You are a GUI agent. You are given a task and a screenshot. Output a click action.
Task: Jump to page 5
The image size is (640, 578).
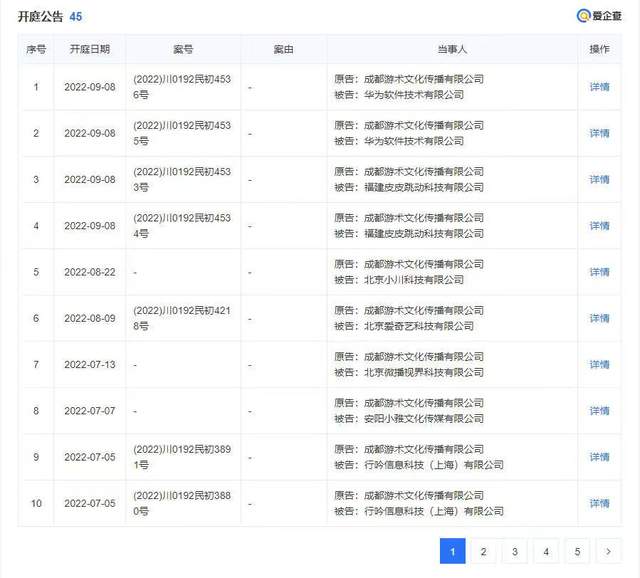coord(577,551)
